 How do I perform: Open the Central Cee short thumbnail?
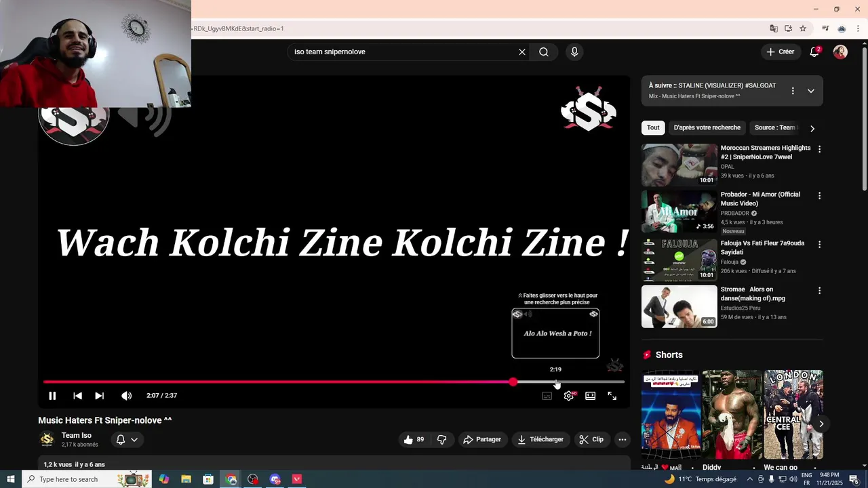click(793, 415)
